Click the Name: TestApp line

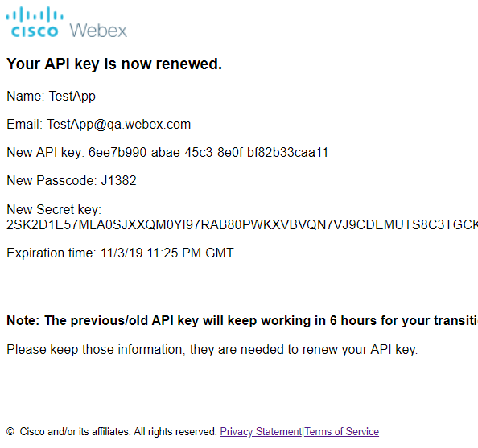52,97
